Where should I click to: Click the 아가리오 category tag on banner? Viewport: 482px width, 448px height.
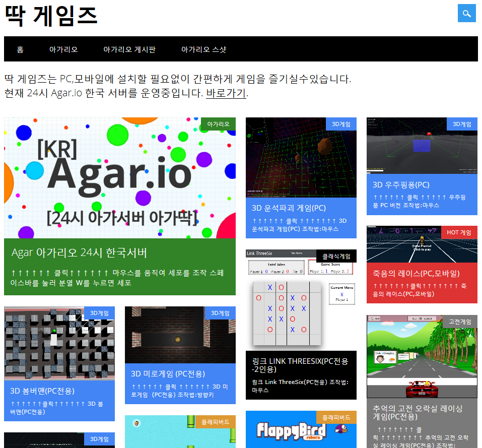pyautogui.click(x=218, y=124)
